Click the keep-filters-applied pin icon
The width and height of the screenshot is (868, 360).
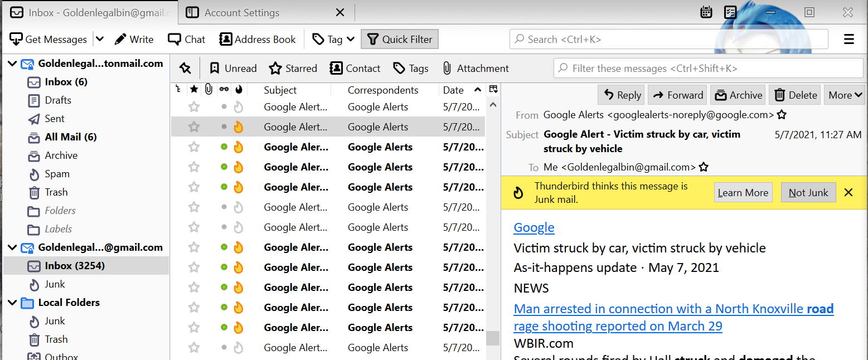click(185, 69)
